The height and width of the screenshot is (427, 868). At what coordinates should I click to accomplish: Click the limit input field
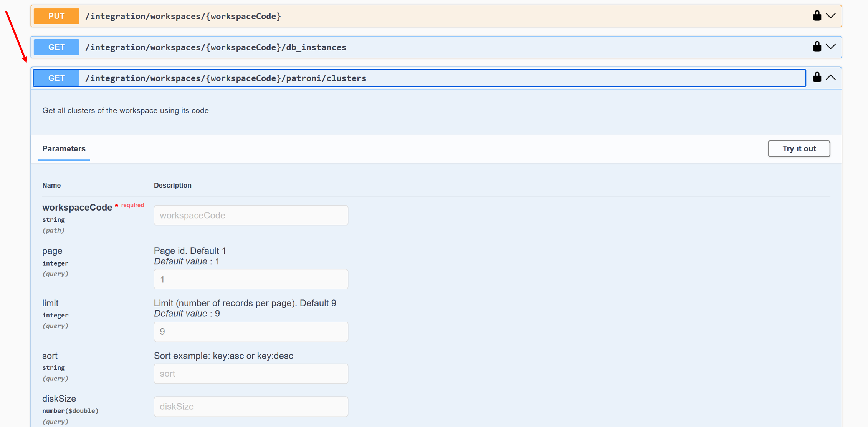click(251, 332)
